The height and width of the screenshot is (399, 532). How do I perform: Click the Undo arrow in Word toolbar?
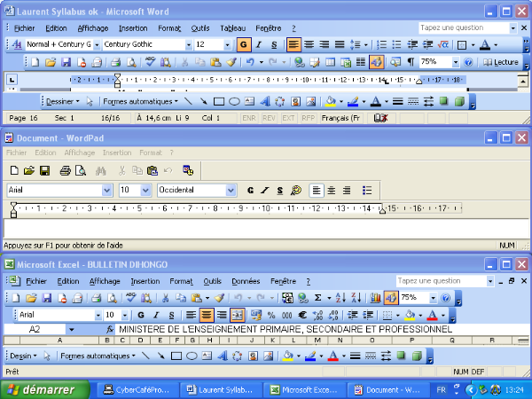tap(250, 62)
